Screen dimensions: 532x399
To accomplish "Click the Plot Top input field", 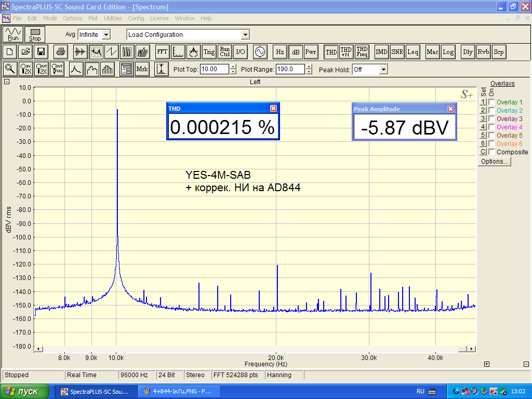I will 214,69.
